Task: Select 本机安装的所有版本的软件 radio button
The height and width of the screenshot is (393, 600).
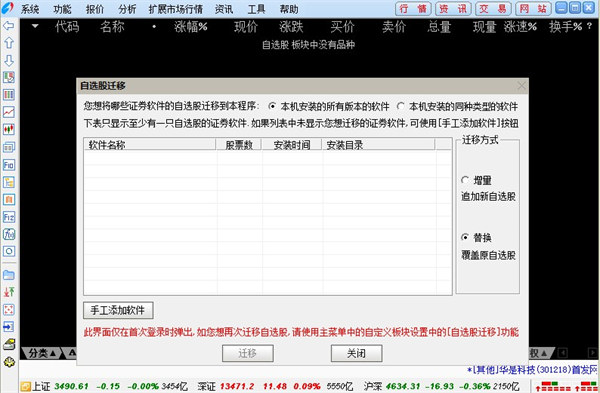Action: pyautogui.click(x=272, y=106)
